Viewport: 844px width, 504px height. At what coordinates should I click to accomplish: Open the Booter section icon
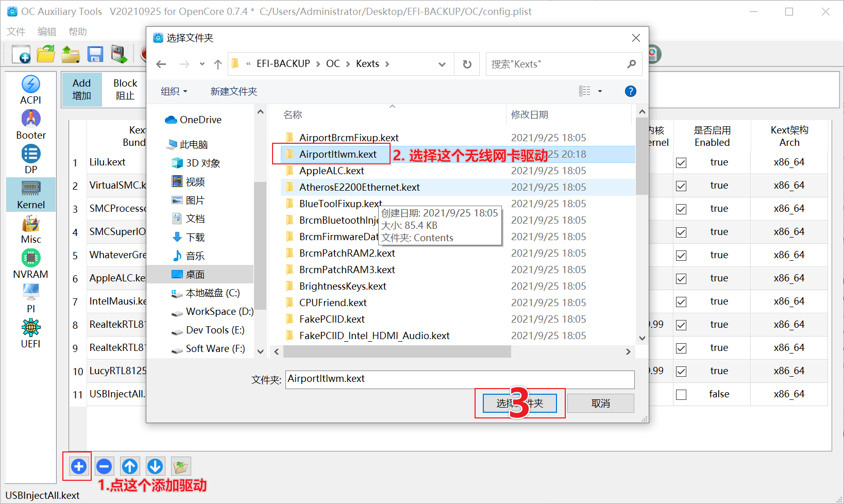click(x=31, y=125)
